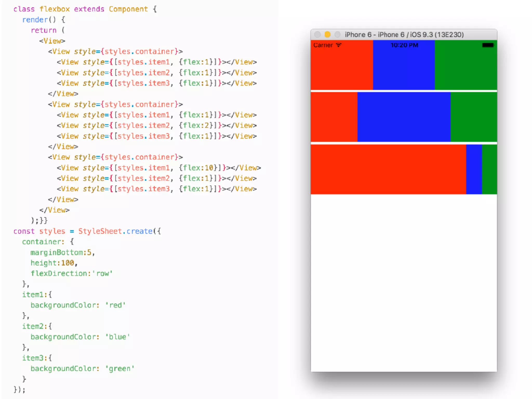This screenshot has height=399, width=532.
Task: Click the narrowest green block in simulator
Action: [x=489, y=169]
